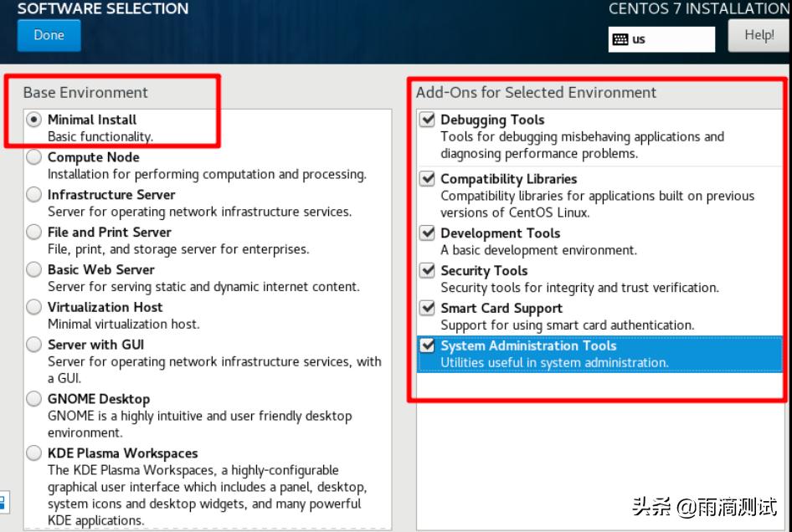The height and width of the screenshot is (532, 792).
Task: Select GNOME Desktop radio button
Action: click(x=34, y=399)
